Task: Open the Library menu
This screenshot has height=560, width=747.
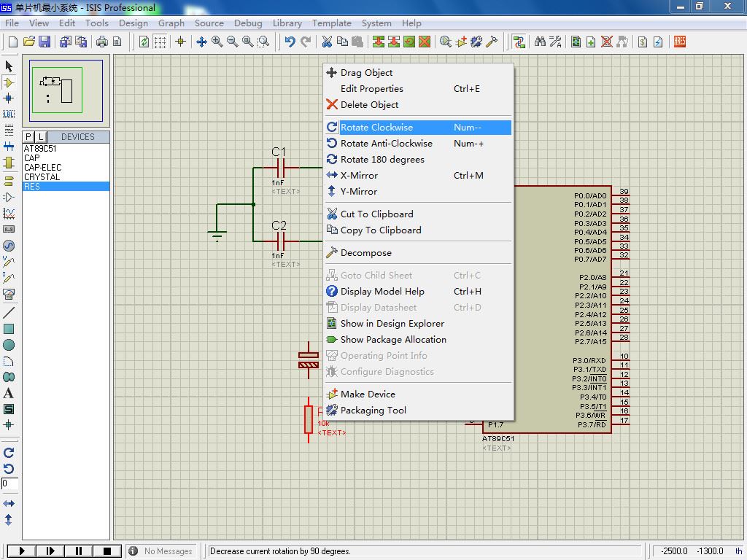Action: (287, 23)
